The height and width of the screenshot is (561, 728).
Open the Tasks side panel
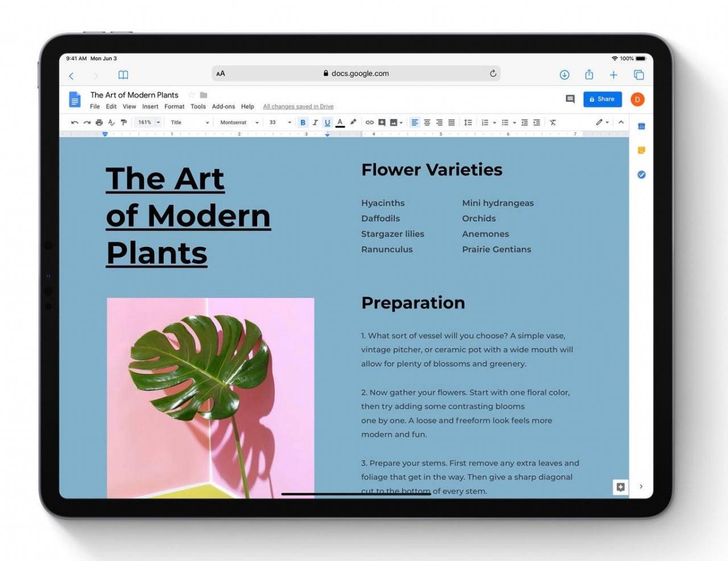[x=642, y=175]
